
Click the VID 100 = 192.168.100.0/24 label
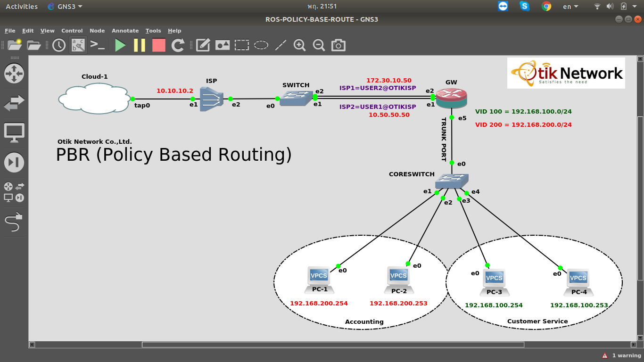pos(523,112)
